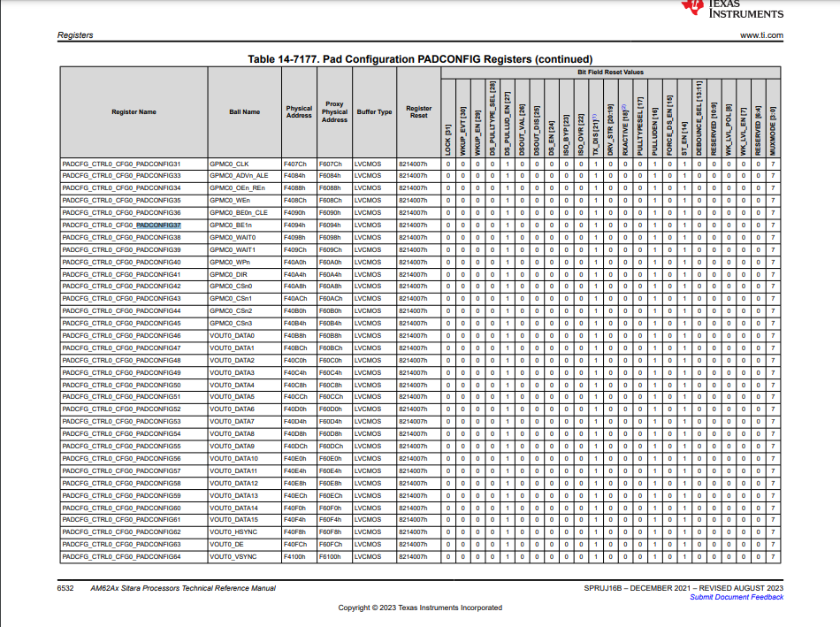The height and width of the screenshot is (627, 840).
Task: Select the PADCFG_CTRL0_CFG0_PADCONFIG31 register name cell
Action: coord(134,164)
